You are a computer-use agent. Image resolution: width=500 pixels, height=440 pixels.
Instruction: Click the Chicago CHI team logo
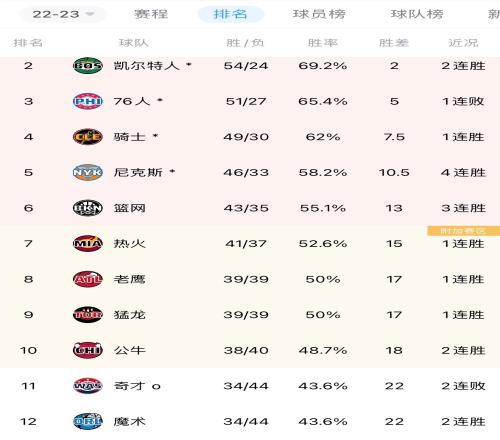tap(88, 350)
